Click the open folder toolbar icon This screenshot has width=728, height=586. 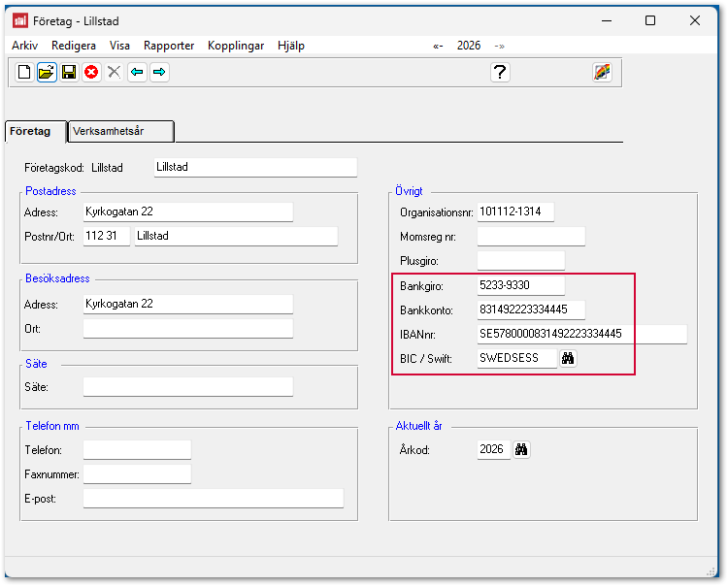[x=47, y=72]
